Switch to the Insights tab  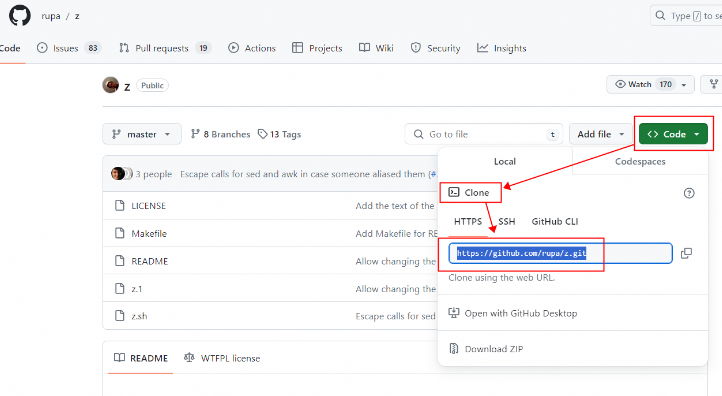pos(501,48)
